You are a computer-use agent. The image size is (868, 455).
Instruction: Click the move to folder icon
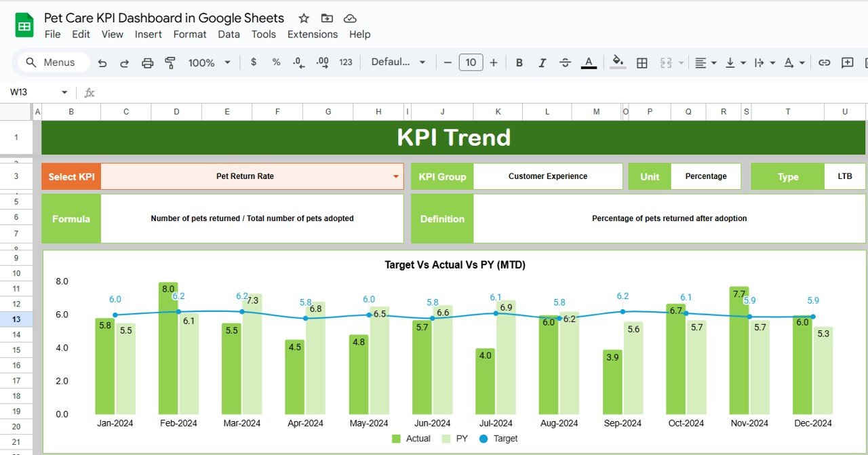[x=327, y=18]
